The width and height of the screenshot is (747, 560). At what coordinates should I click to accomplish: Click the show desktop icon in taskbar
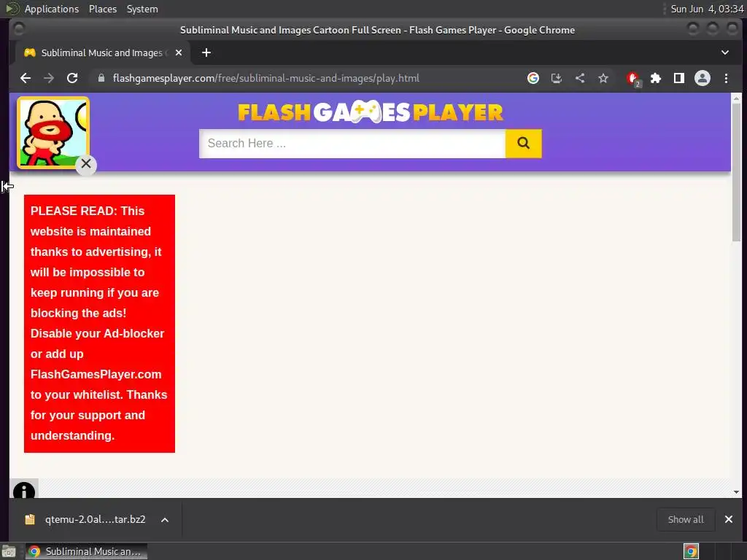pyautogui.click(x=9, y=552)
